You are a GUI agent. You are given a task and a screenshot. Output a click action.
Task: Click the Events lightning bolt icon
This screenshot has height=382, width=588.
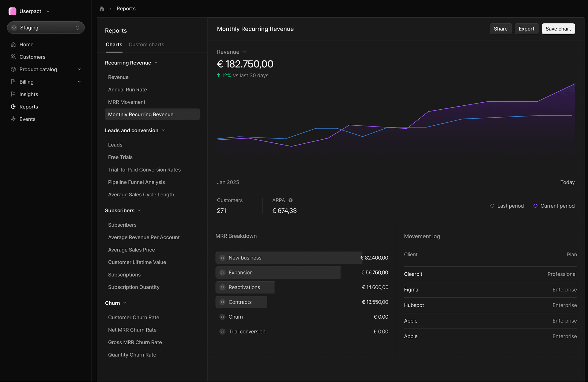(13, 119)
